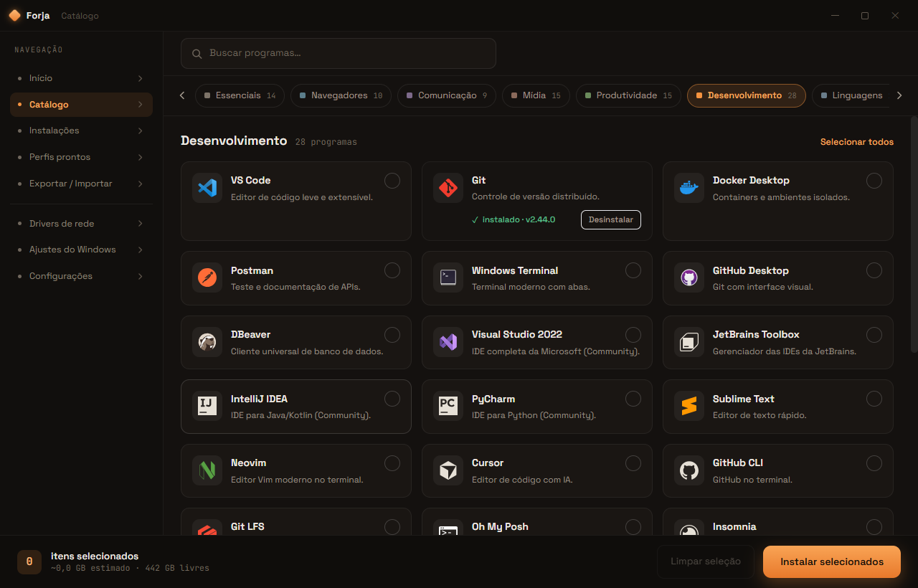Click the Windows Terminal icon
This screenshot has width=918, height=588.
point(448,278)
